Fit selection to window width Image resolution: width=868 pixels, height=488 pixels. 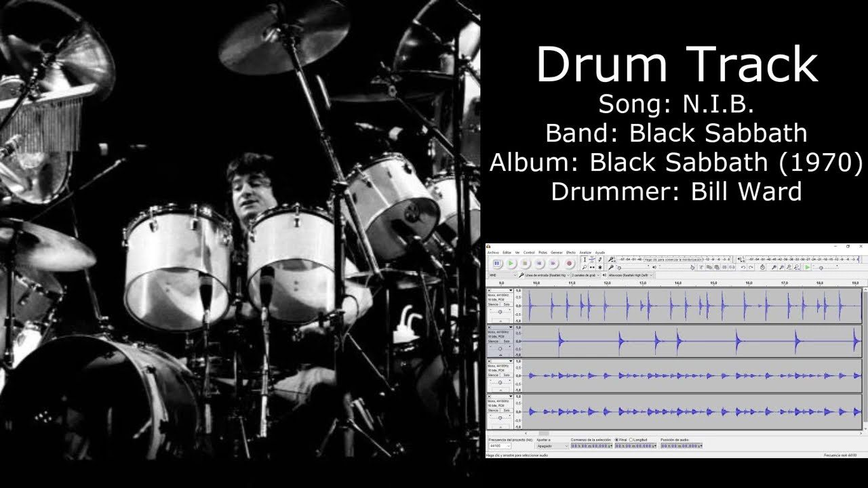tap(789, 267)
